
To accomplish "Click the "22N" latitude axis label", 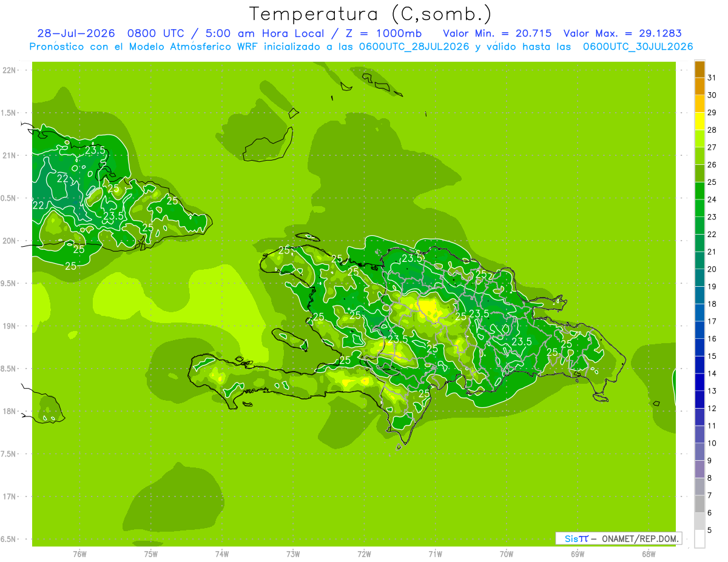I will coord(10,70).
